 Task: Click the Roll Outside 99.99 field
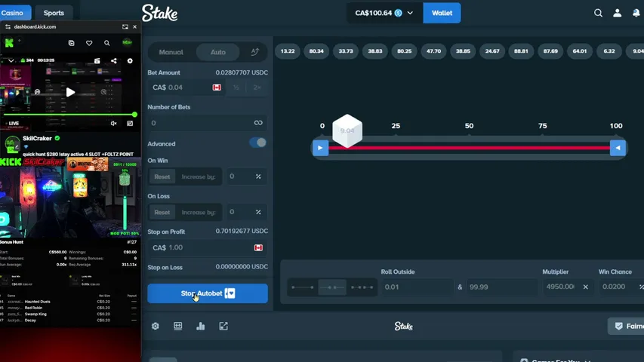[502, 287]
